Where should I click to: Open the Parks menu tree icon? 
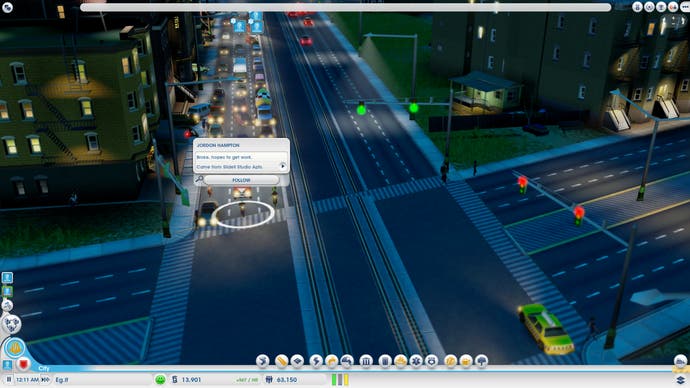[482, 361]
